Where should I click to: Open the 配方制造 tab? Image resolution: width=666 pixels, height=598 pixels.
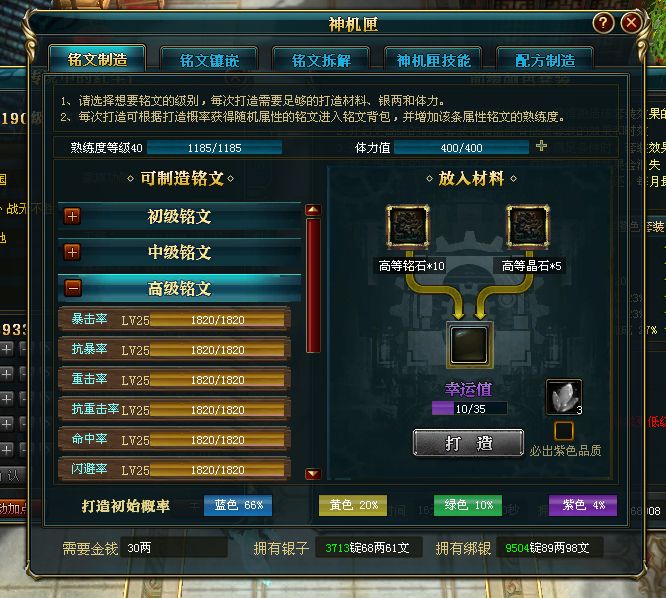click(x=545, y=60)
